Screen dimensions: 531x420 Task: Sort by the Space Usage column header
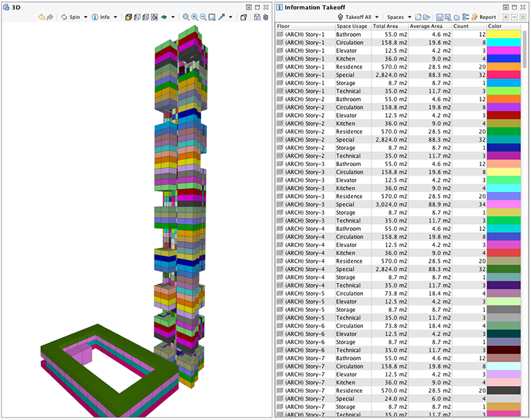pos(353,26)
